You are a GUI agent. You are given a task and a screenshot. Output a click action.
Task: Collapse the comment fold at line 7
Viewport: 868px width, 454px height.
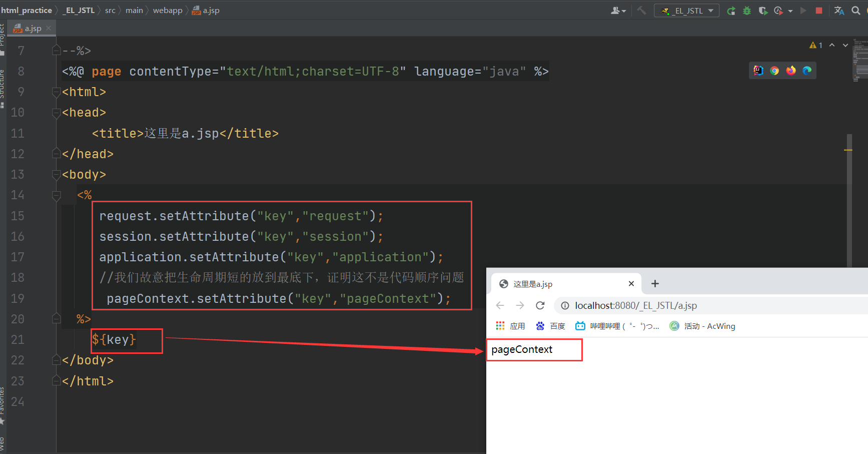click(57, 51)
